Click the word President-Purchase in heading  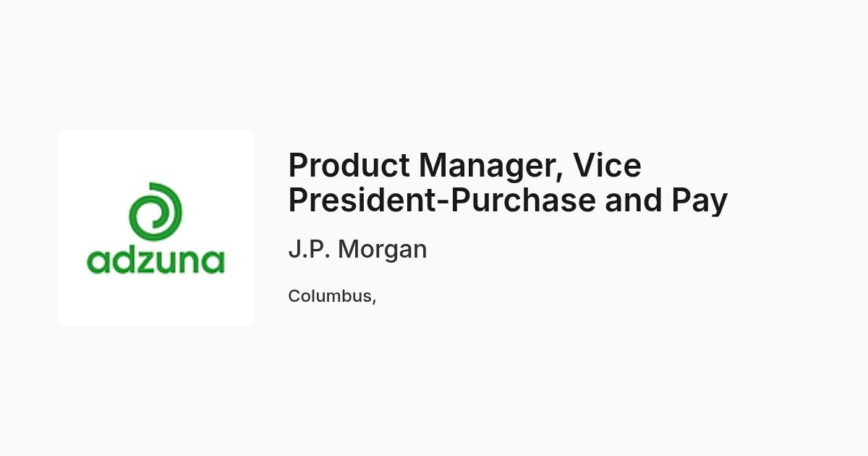click(x=443, y=200)
